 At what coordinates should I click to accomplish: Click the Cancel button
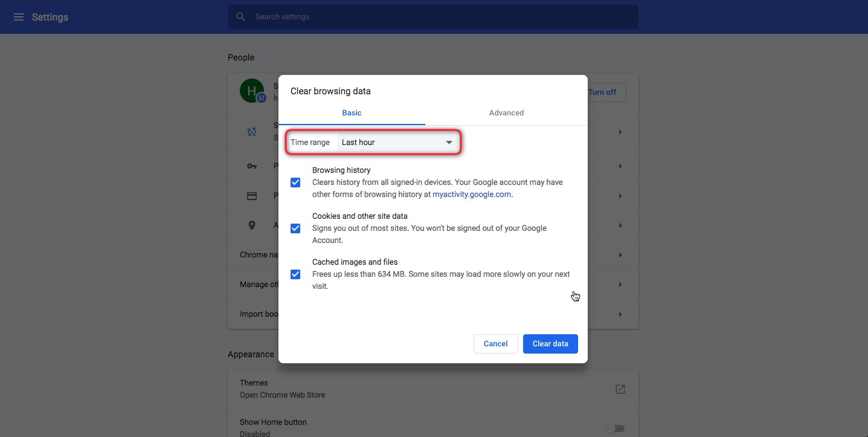(x=495, y=344)
